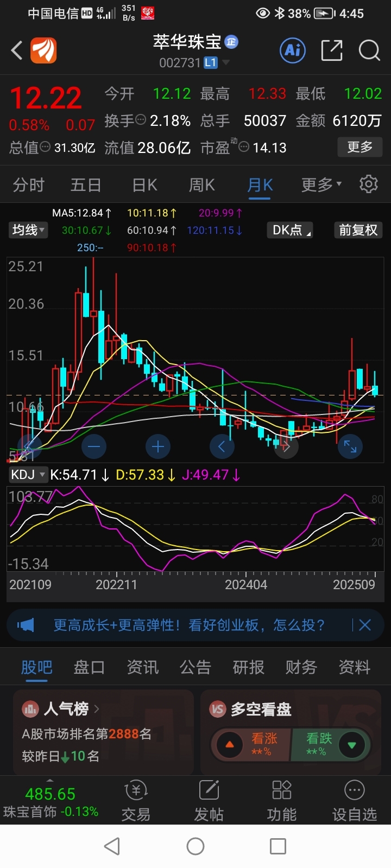391x868 pixels.
Task: Tap the MA5:12.84 moving average value
Action: 82,213
